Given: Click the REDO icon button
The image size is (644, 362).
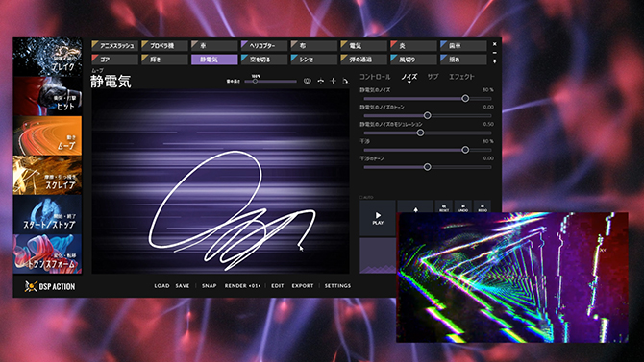Looking at the screenshot, I should pos(483,206).
